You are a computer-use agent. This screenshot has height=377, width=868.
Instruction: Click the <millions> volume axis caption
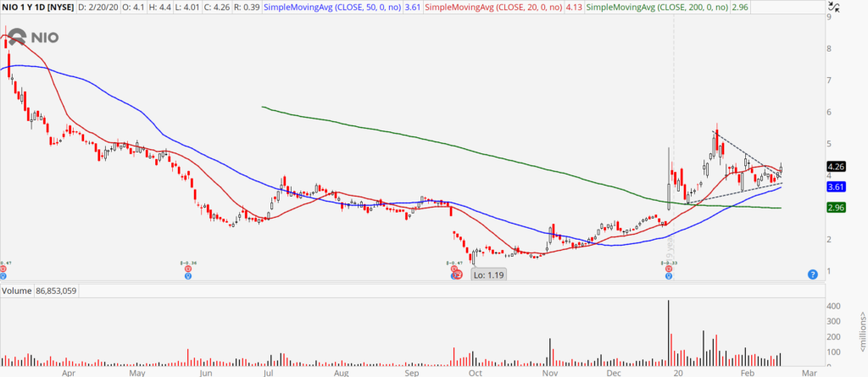[x=861, y=330]
